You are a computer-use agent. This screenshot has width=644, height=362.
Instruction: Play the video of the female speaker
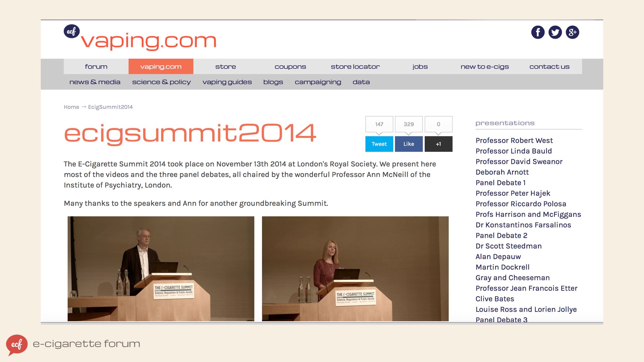coord(355,268)
